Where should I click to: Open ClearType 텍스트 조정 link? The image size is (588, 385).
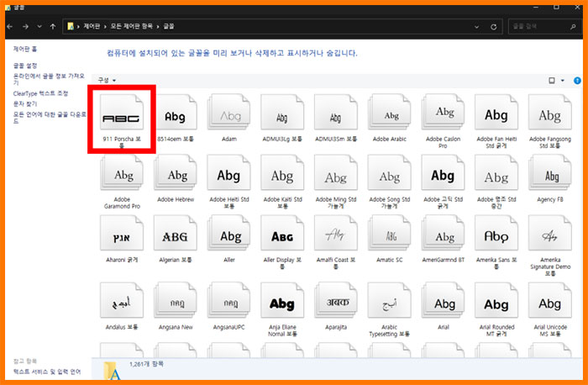pos(40,93)
